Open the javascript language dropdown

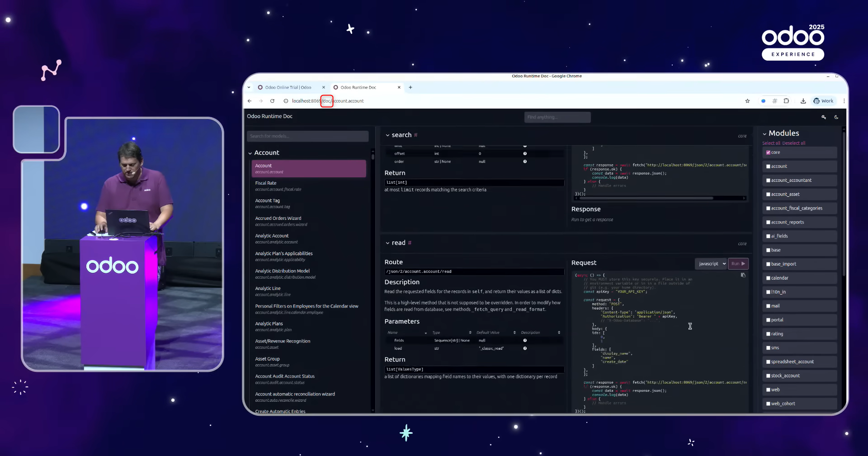tap(711, 264)
